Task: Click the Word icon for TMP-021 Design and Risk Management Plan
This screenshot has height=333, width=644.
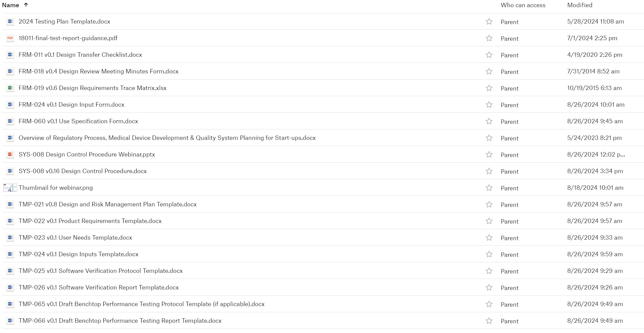Action: (x=10, y=204)
